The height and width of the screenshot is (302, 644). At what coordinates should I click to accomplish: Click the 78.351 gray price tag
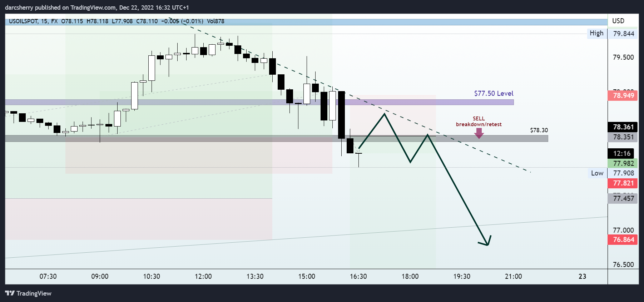[623, 137]
